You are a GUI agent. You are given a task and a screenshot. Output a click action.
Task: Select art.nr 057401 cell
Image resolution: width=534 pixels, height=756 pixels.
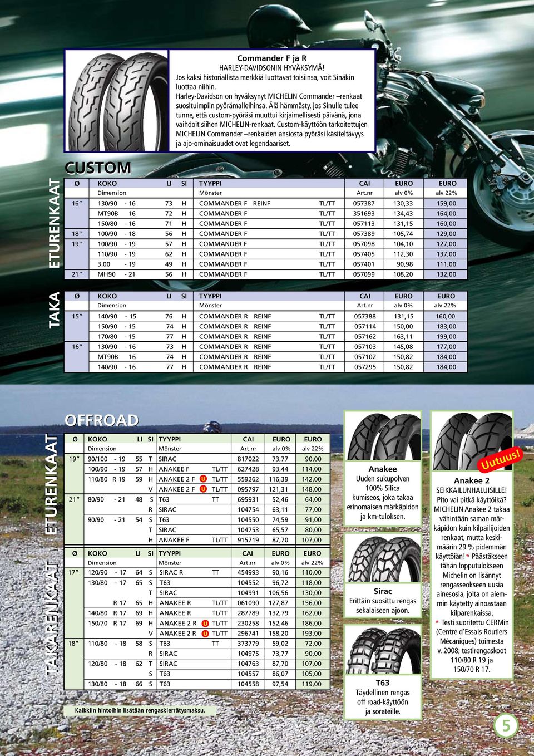point(364,264)
